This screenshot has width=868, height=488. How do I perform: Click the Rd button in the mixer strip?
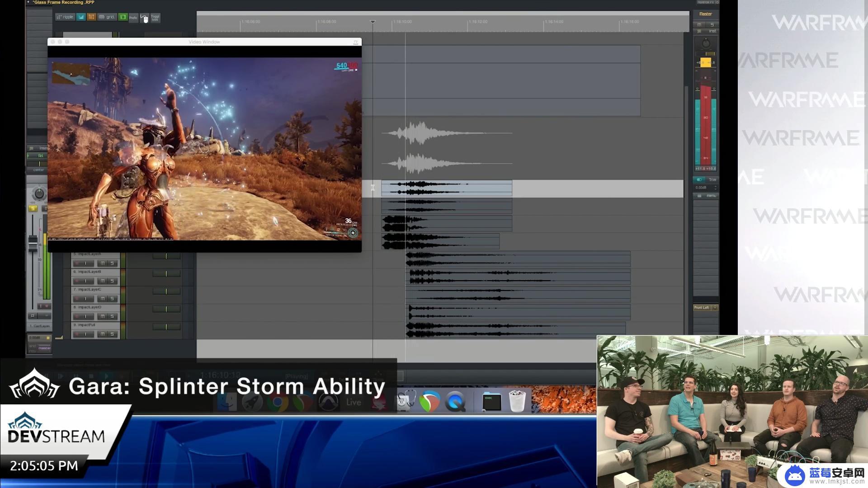[40, 156]
